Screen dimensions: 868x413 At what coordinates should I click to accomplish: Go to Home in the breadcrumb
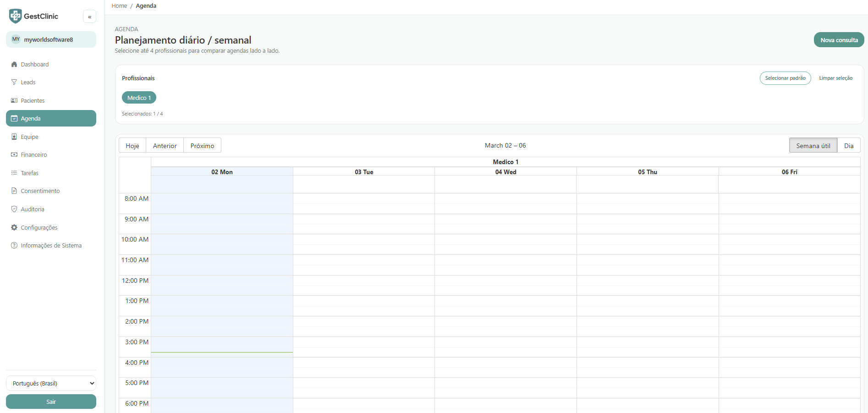pos(119,6)
